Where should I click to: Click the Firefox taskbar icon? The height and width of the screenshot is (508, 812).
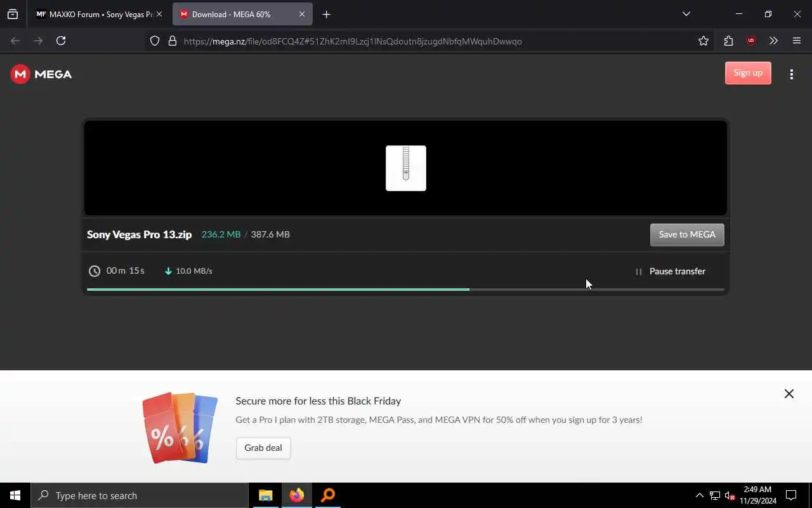pos(297,495)
